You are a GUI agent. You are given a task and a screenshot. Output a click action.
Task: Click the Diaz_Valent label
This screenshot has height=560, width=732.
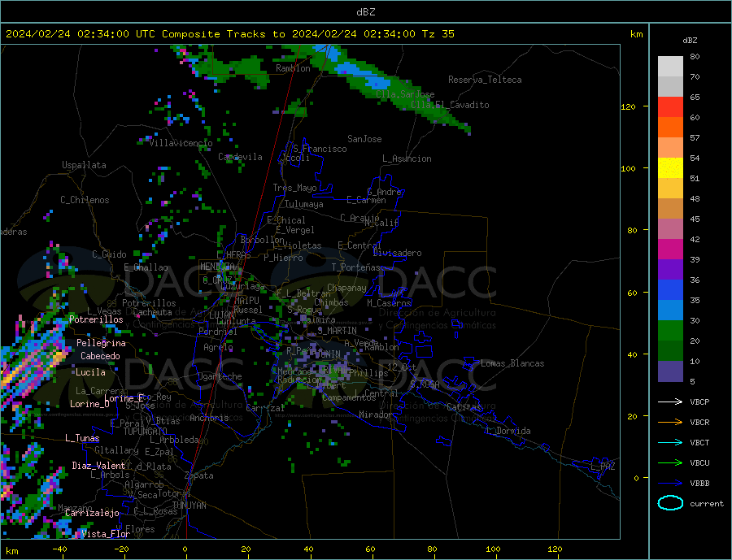click(x=98, y=466)
